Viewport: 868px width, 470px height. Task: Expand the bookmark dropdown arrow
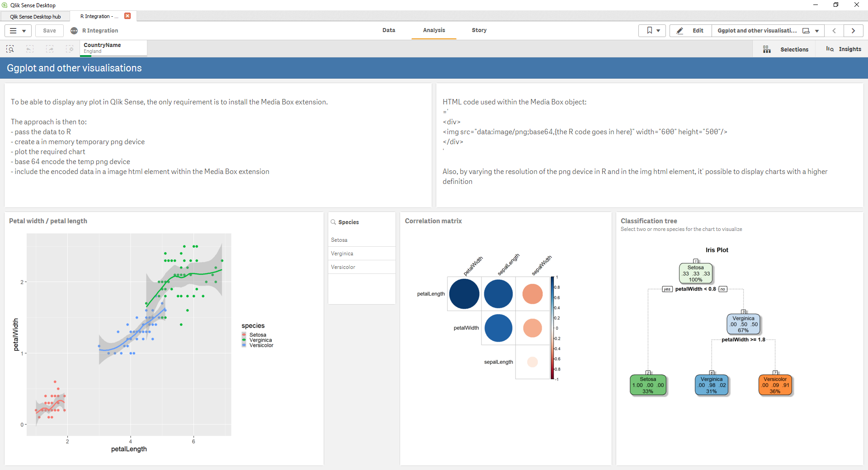pyautogui.click(x=659, y=30)
